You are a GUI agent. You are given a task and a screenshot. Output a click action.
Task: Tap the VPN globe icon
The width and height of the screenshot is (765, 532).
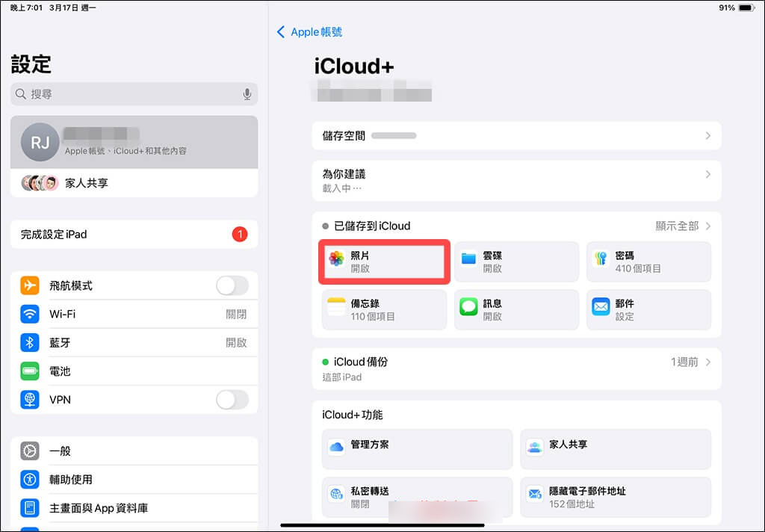coord(30,399)
